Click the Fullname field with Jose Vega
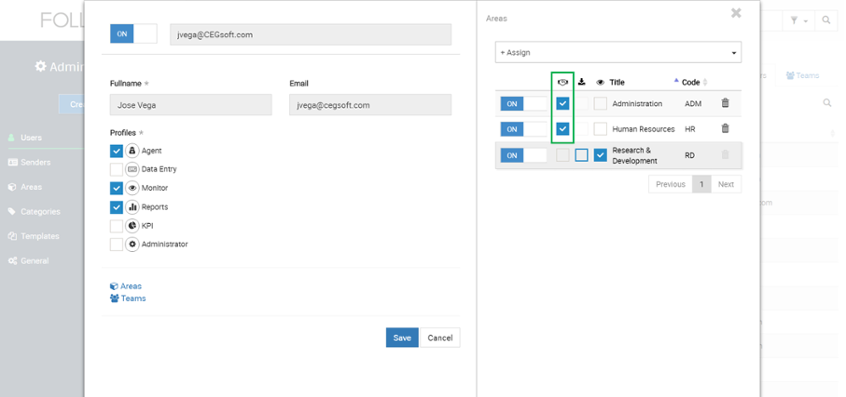 point(191,105)
